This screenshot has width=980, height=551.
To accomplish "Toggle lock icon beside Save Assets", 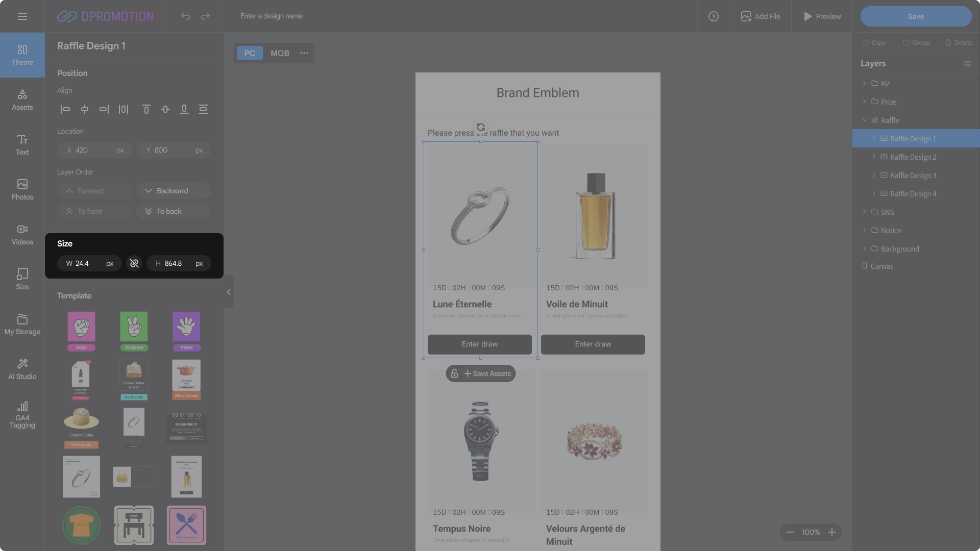I will pos(454,373).
